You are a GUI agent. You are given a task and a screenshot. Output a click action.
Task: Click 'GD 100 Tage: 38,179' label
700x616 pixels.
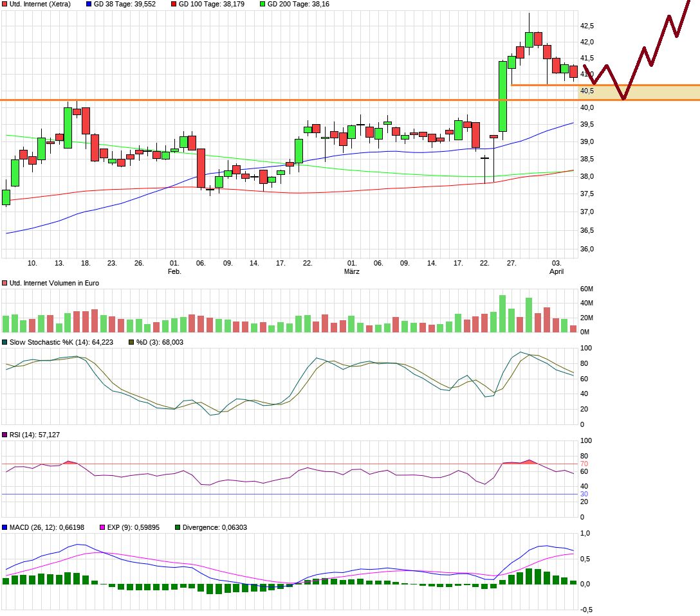click(x=212, y=4)
